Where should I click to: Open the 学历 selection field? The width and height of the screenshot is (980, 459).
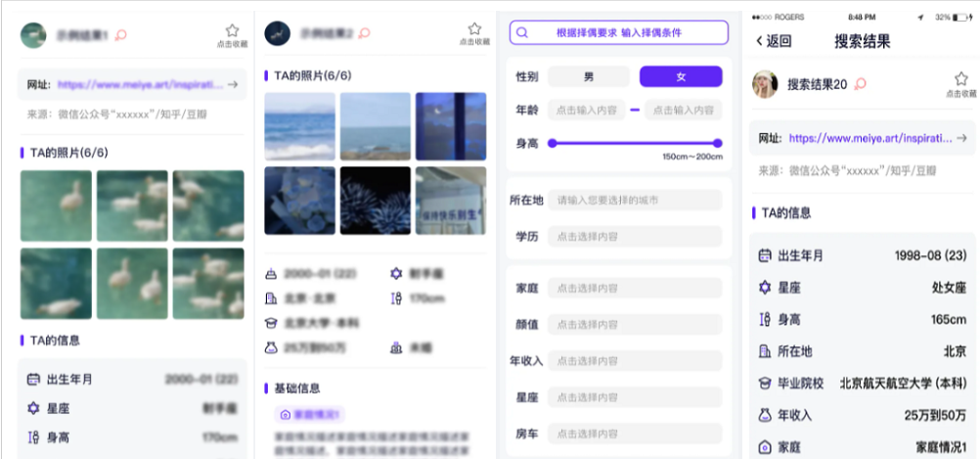coord(634,236)
